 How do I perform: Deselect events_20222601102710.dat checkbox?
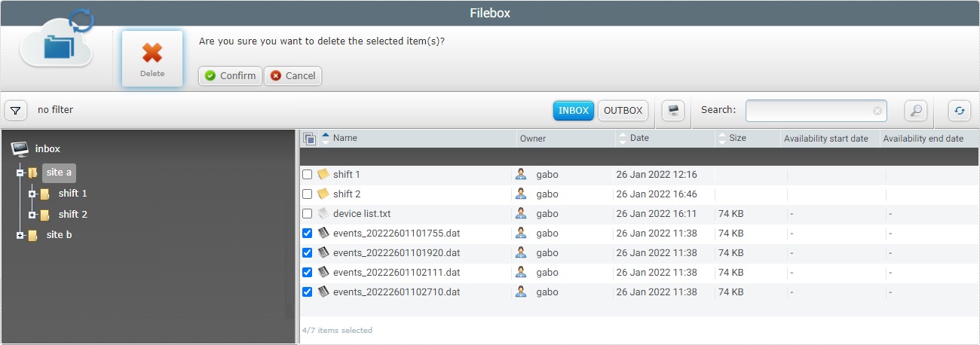click(x=308, y=292)
